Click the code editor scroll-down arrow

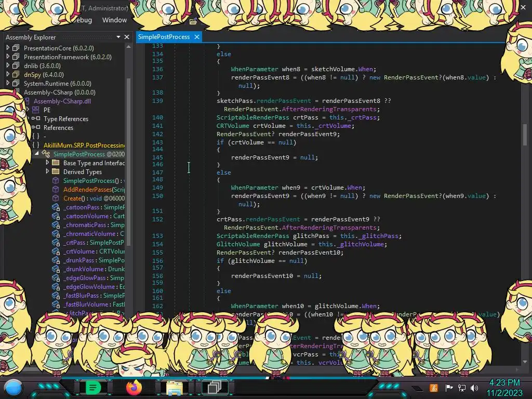[525, 362]
